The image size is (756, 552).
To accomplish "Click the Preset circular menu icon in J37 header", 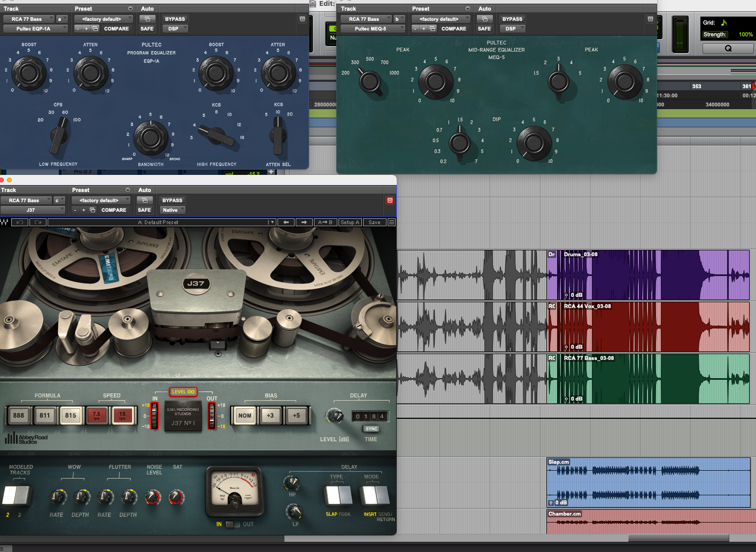I will [x=128, y=190].
